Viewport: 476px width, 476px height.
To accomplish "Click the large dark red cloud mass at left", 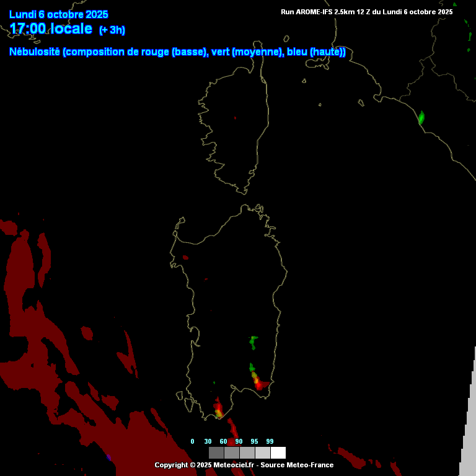I will (37, 347).
